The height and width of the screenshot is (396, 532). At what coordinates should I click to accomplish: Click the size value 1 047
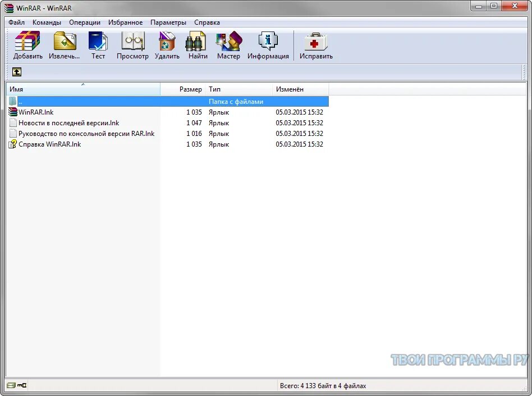point(194,123)
